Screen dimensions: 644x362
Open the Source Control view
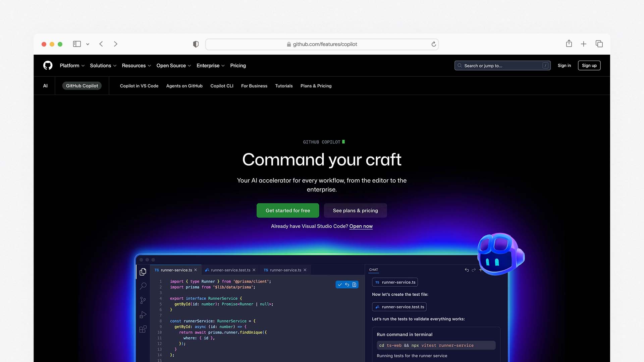pos(143,300)
